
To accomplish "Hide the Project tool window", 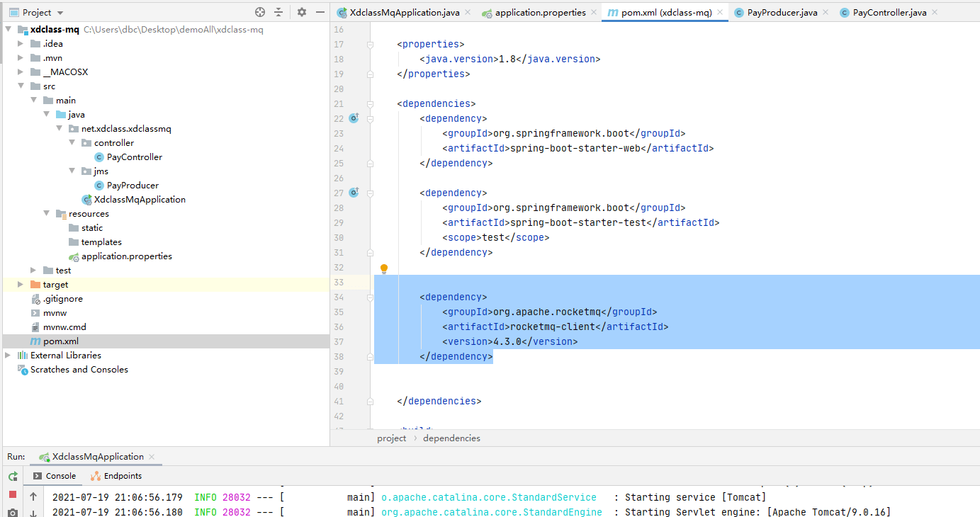I will pos(320,12).
